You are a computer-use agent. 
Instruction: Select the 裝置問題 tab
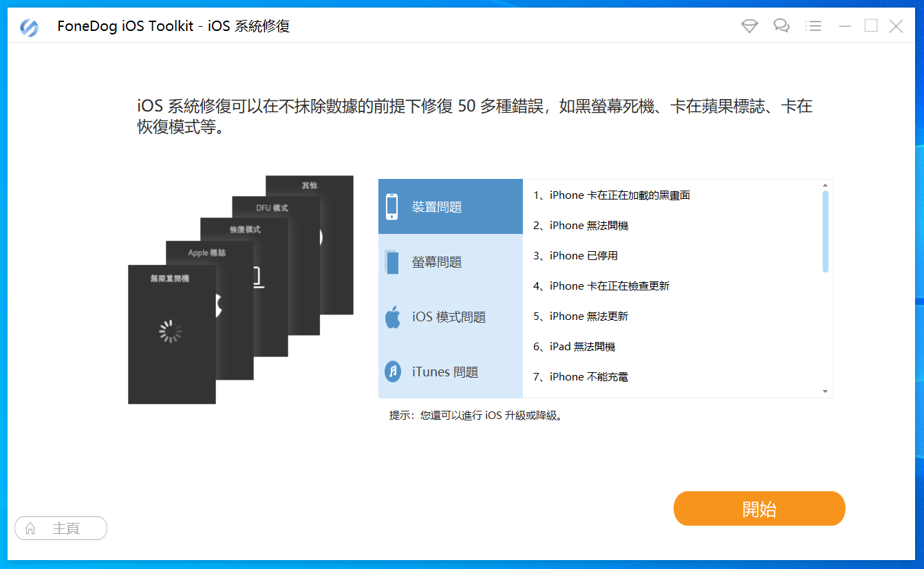(451, 206)
